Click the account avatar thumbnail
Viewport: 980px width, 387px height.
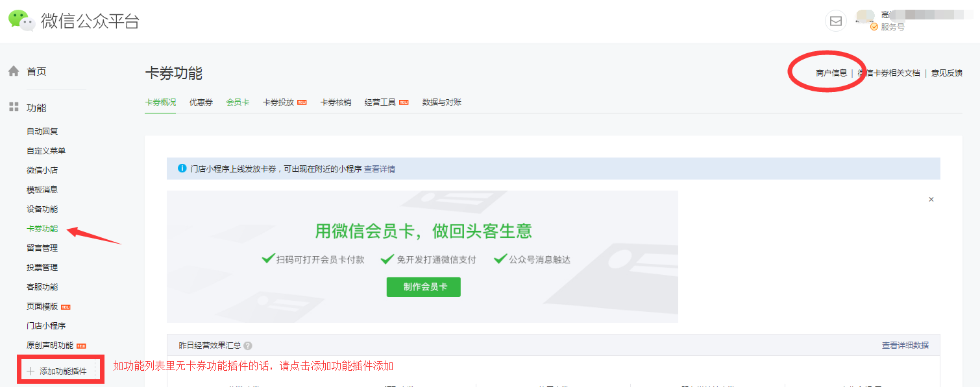click(865, 16)
